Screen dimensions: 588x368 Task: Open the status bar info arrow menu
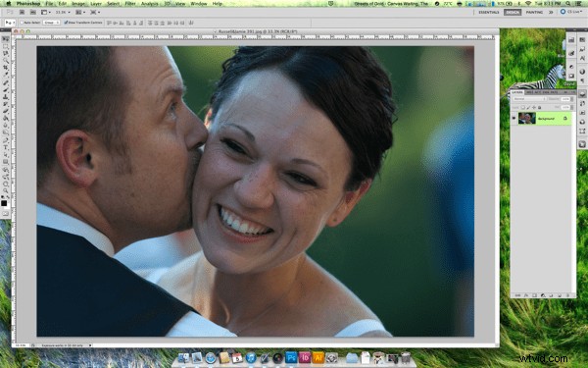pos(90,345)
